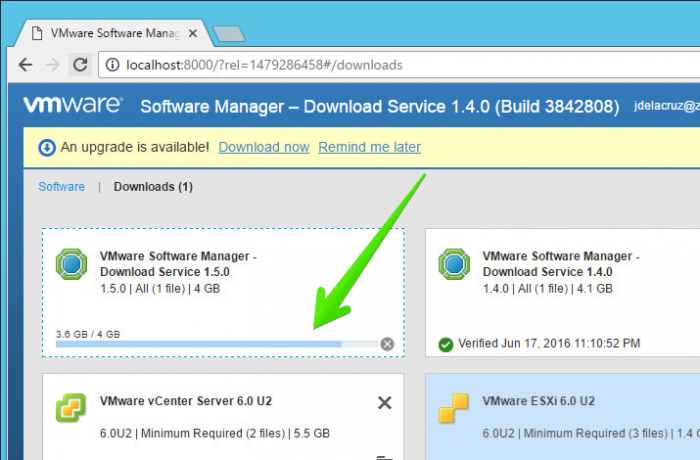This screenshot has height=460, width=700.
Task: Click the 1.5.0 | All (1 file) | 4 GB details
Action: (x=160, y=289)
